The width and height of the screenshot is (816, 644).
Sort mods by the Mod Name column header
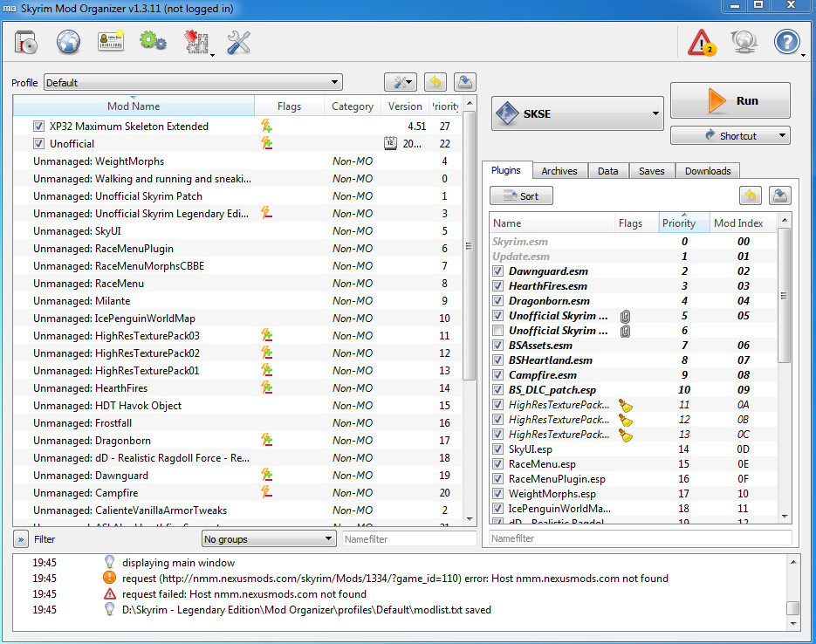(134, 106)
